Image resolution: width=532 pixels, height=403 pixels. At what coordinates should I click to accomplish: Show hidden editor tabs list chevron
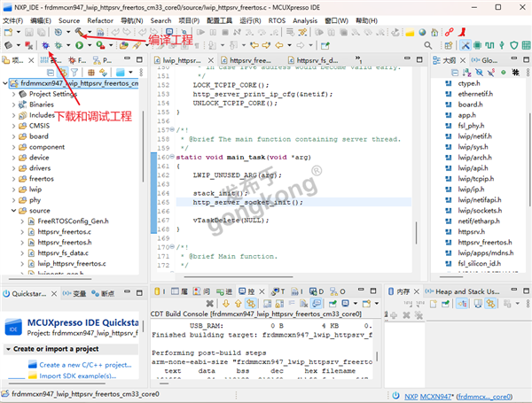point(358,59)
